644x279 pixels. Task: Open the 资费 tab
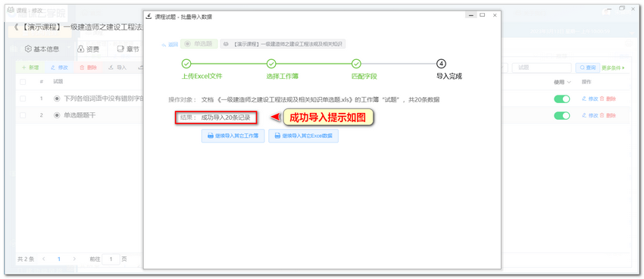89,49
